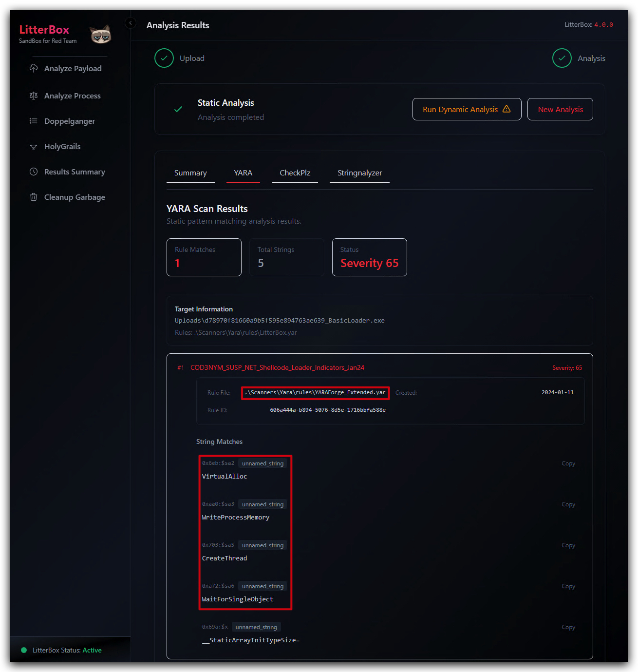Click the Severity 65 status card
Image resolution: width=638 pixels, height=672 pixels.
[370, 257]
